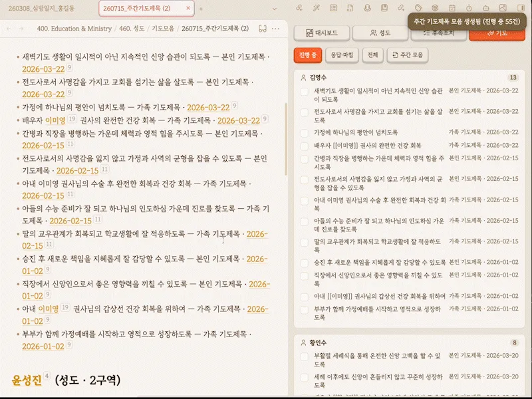The image size is (532, 399).
Task: Open the 대시보드 tab
Action: [322, 33]
